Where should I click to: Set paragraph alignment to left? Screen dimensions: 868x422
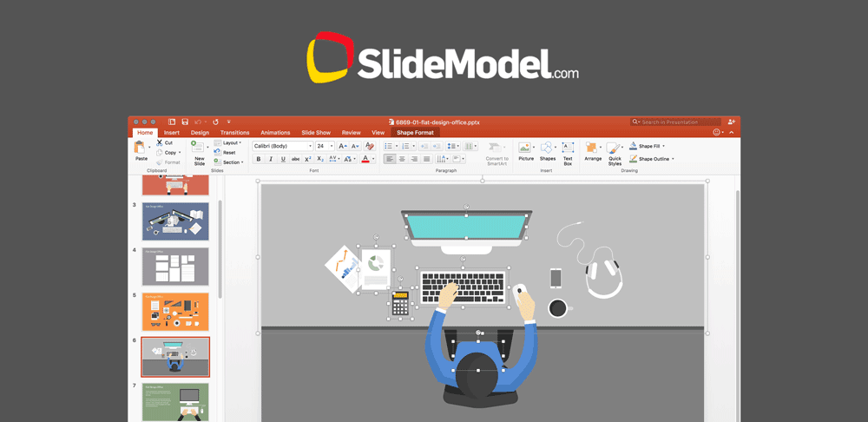coord(390,159)
